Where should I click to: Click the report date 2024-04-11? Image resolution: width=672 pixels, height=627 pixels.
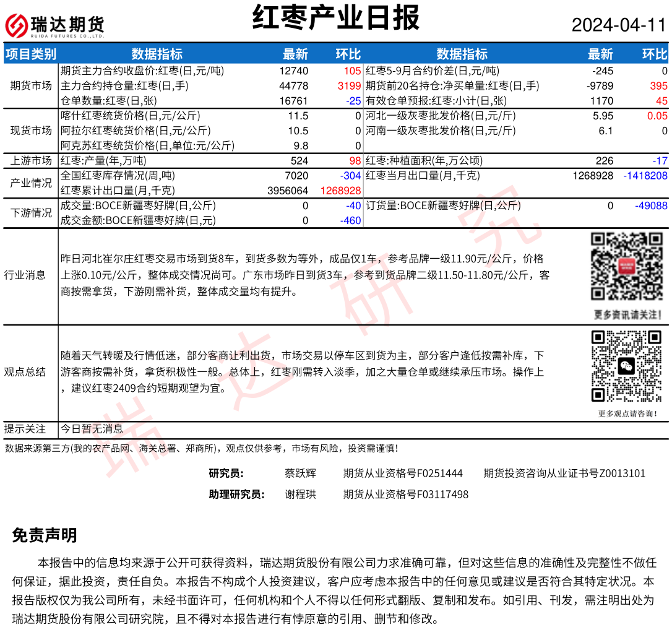pos(618,25)
